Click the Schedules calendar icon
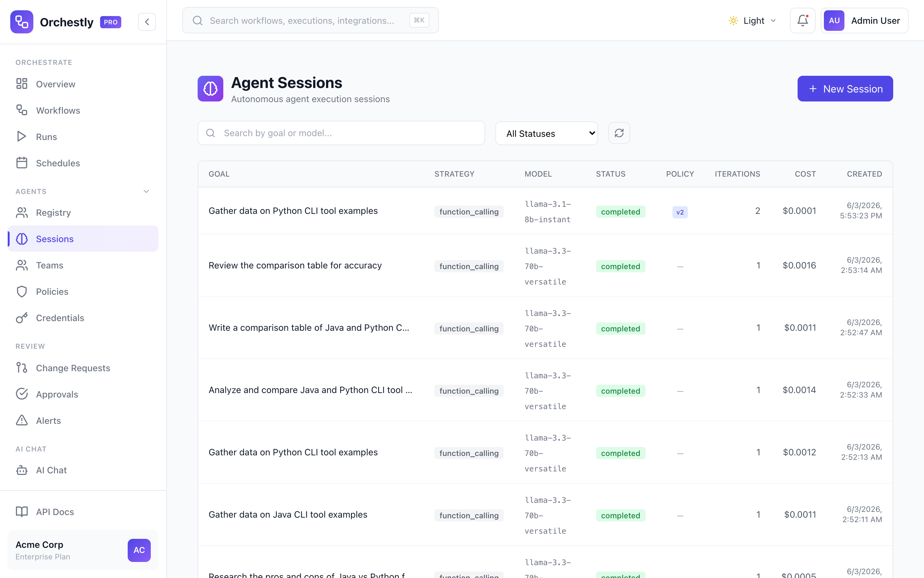 point(22,163)
